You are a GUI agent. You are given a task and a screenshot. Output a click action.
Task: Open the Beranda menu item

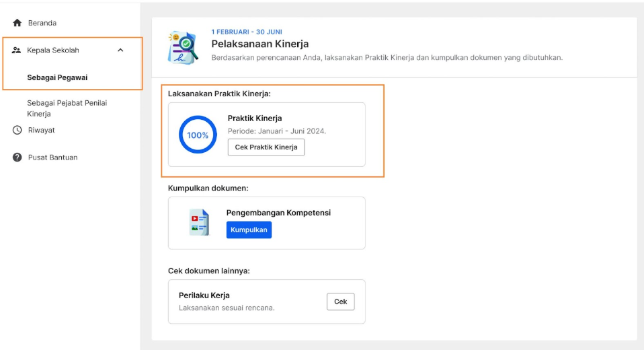[x=42, y=23]
